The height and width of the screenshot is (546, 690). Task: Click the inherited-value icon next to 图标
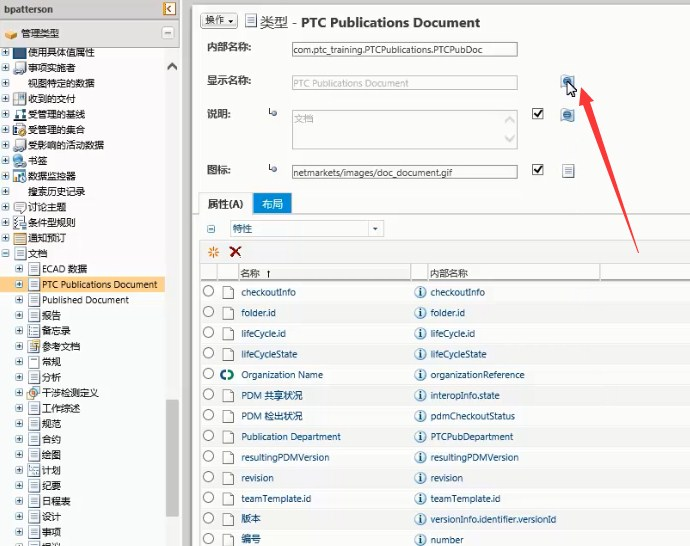(x=273, y=168)
